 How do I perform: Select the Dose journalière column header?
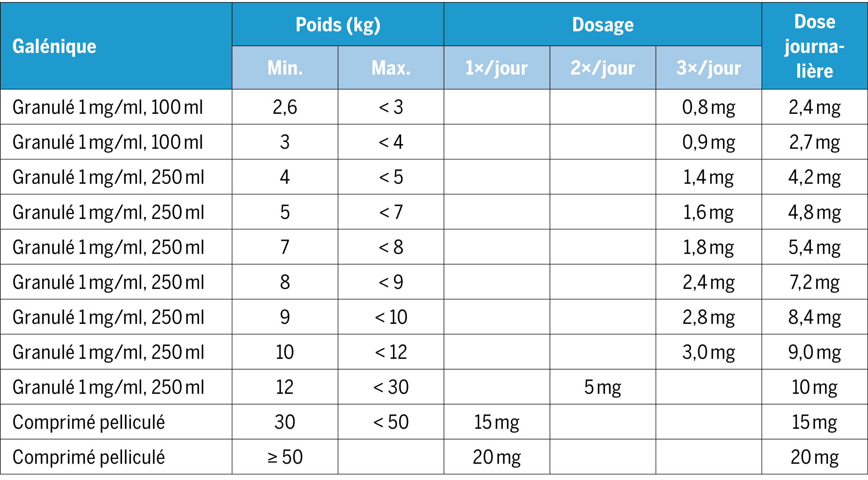pyautogui.click(x=814, y=46)
